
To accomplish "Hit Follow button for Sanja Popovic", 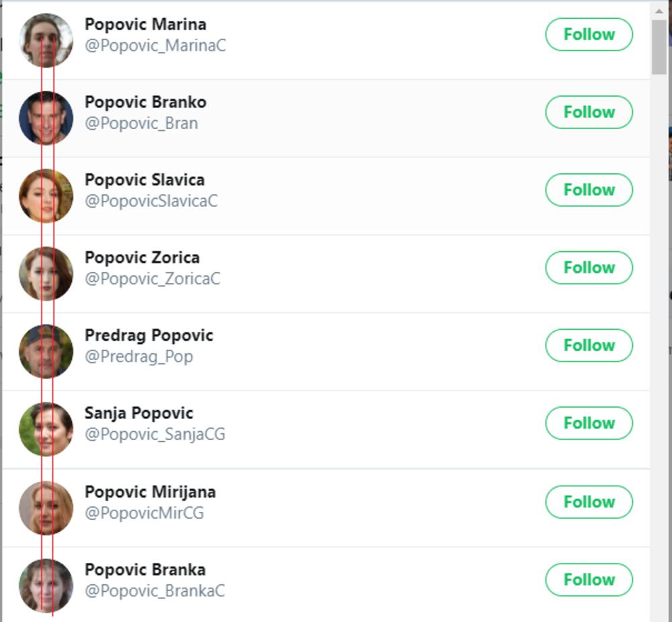I will coord(589,423).
